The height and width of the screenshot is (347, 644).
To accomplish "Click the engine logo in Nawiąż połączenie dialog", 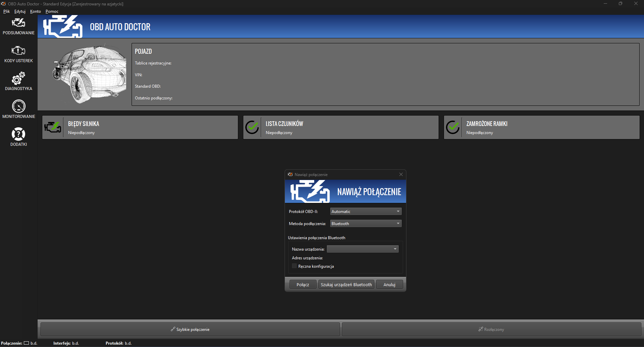I will pyautogui.click(x=310, y=191).
